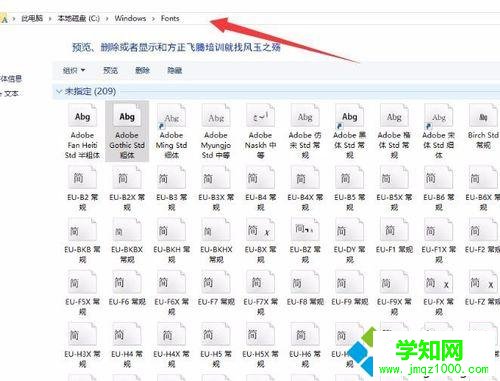Screen dimensions: 500x381
Task: Select the EU-BX font icon
Action: (x=260, y=230)
